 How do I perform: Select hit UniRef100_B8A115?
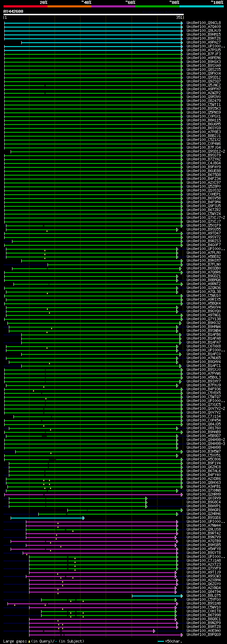204,120
